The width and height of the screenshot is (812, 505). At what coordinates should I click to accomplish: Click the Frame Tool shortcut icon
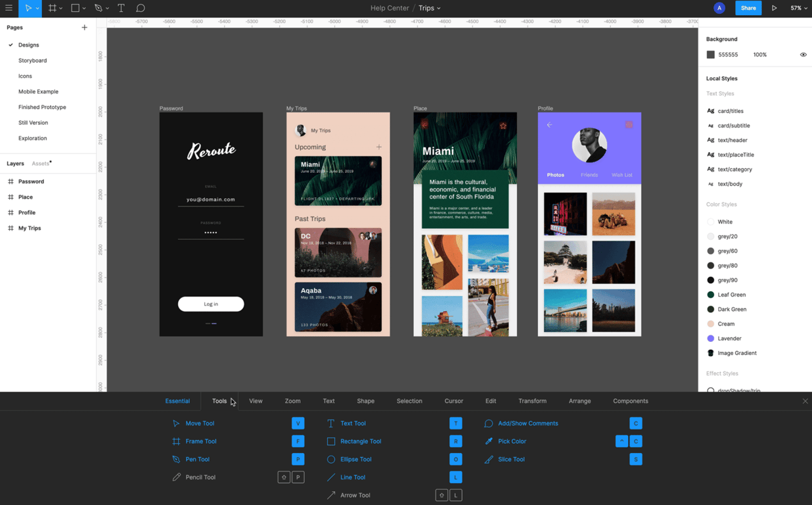pyautogui.click(x=176, y=441)
